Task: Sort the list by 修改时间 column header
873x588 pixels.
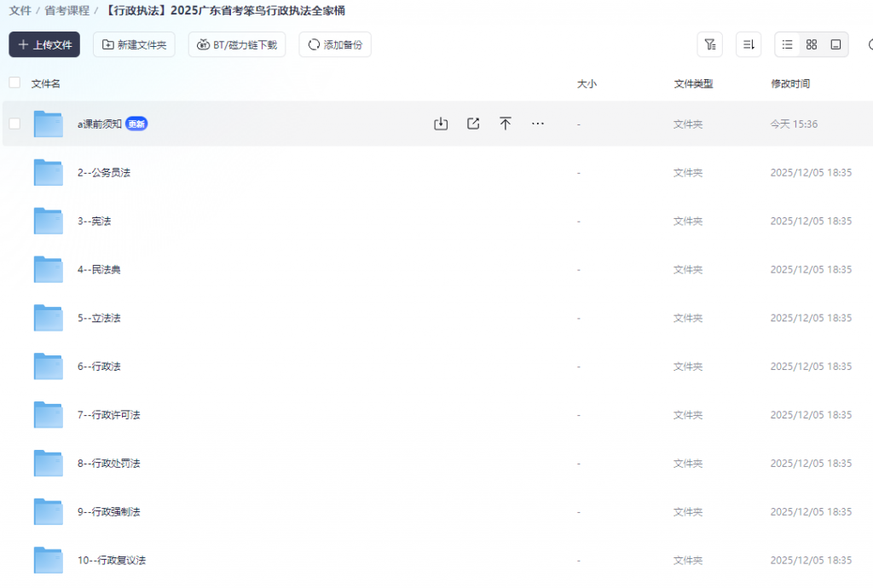Action: [790, 84]
